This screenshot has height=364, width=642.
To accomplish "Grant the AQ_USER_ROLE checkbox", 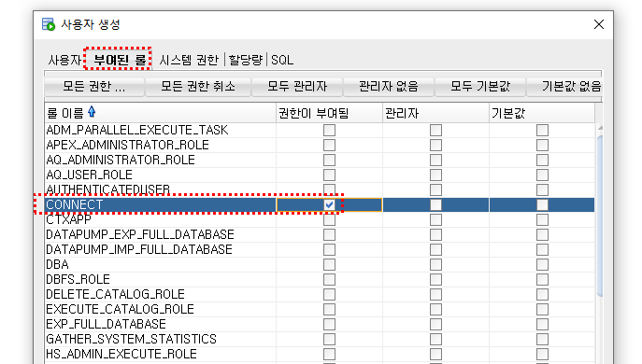I will (329, 175).
